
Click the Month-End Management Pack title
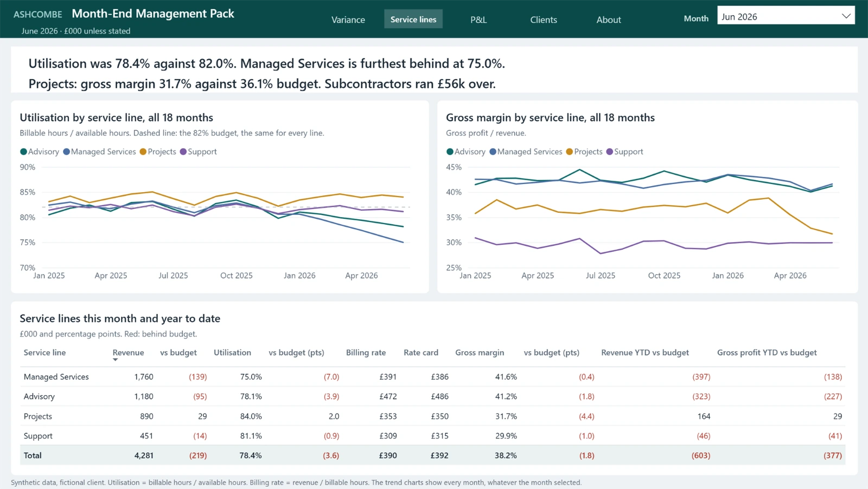[153, 14]
